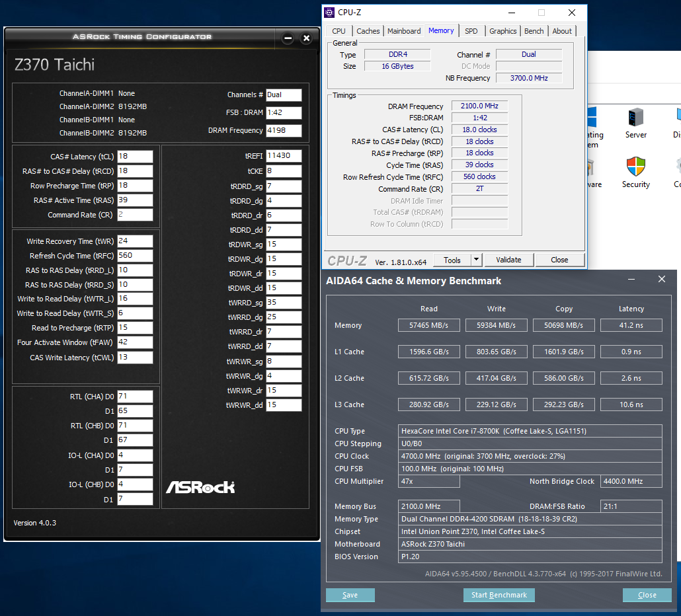
Task: Click the DRAM Frequency 2100.0 MHz value in CPU-Z
Action: click(479, 106)
